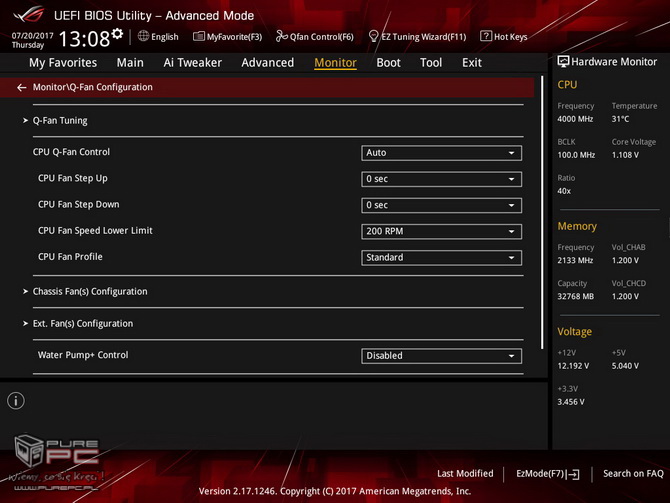Click the Hot Keys question mark icon
670x503 pixels.
coord(486,36)
